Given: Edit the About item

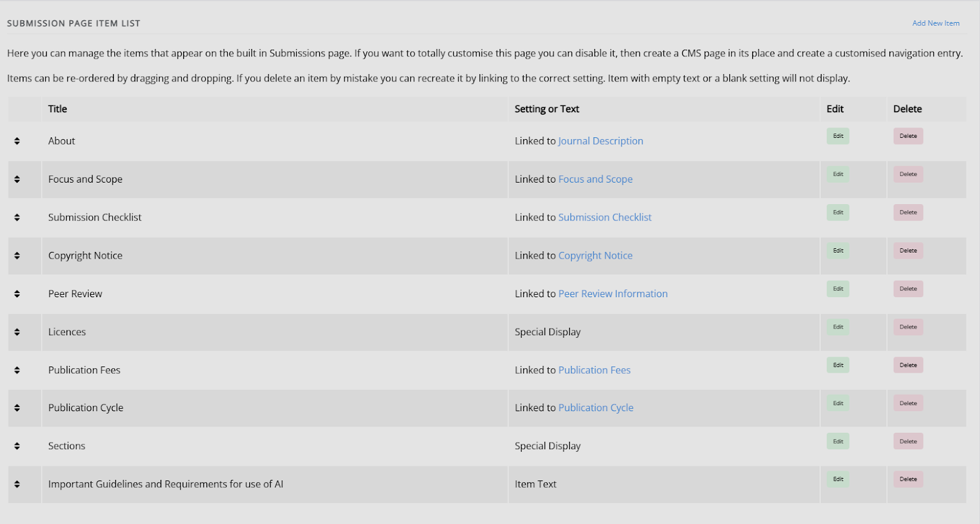Looking at the screenshot, I should 838,136.
